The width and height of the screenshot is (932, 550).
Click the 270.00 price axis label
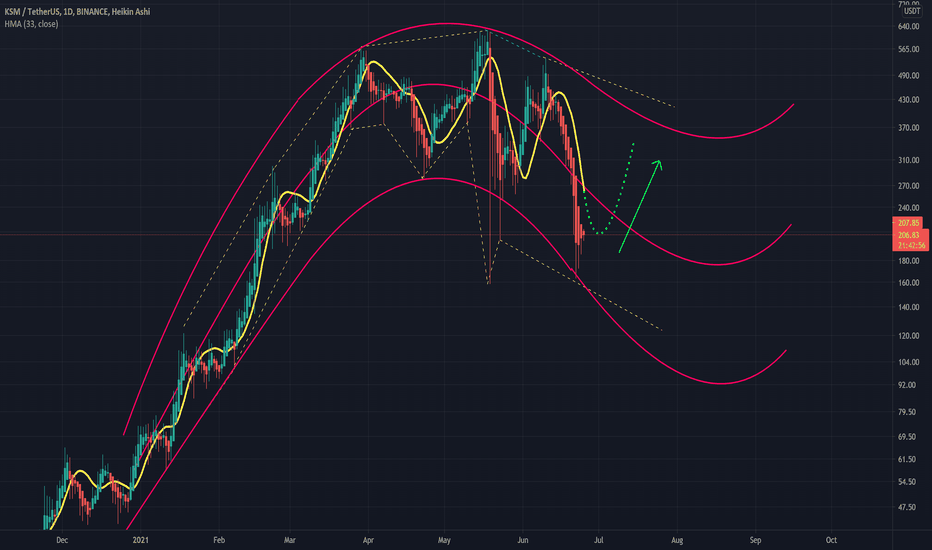pyautogui.click(x=909, y=186)
